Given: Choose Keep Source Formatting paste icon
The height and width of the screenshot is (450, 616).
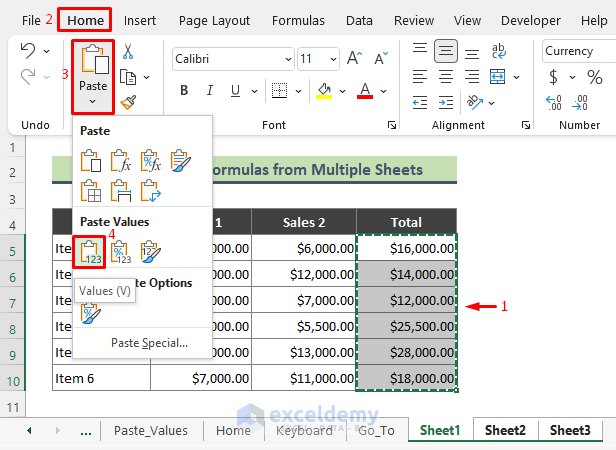Looking at the screenshot, I should [x=181, y=160].
